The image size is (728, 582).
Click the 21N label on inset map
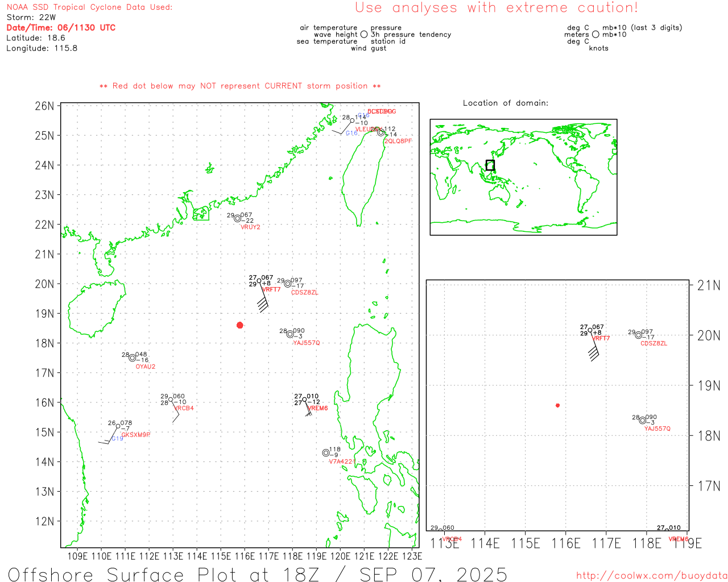point(709,285)
